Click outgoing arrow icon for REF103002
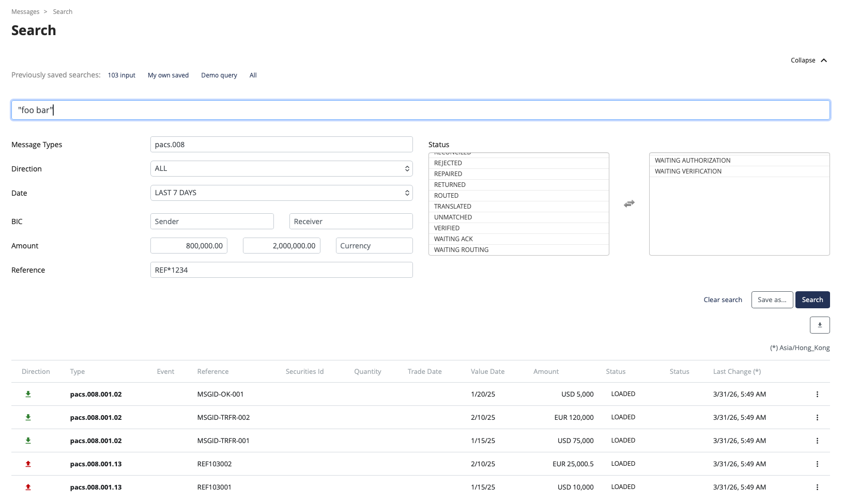Screen dimensions: 844x504 [x=28, y=464]
